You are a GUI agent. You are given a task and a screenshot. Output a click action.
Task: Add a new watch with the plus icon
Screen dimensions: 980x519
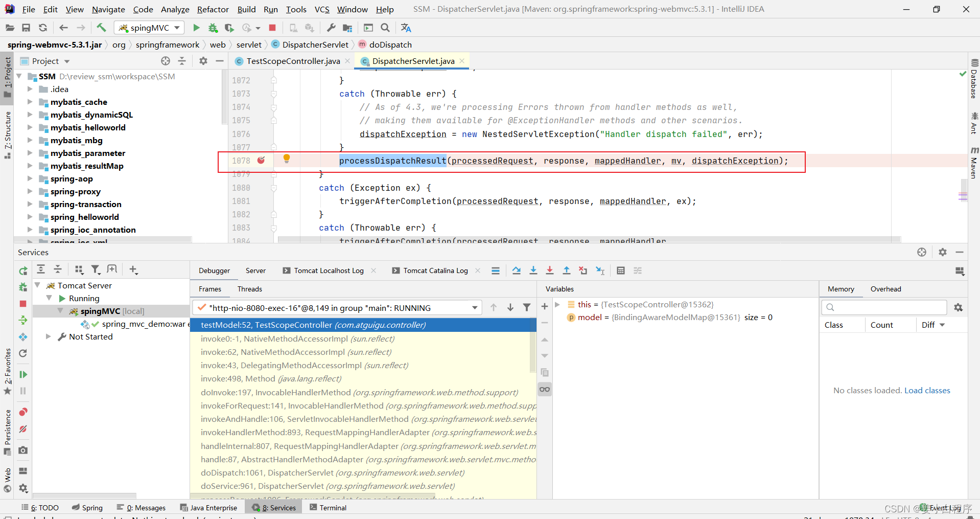point(545,306)
